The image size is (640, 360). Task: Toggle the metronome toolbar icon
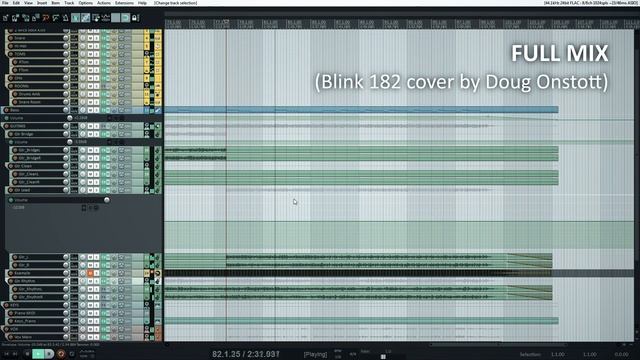tap(65, 18)
